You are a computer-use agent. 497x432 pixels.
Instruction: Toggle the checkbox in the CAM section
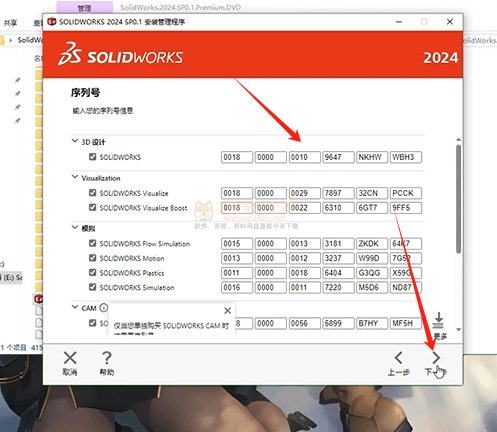pos(92,323)
